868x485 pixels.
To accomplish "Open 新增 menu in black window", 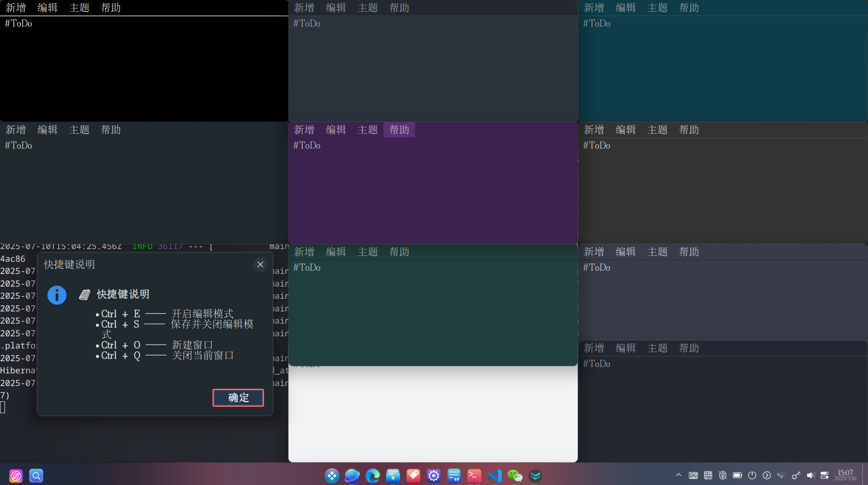I will pos(16,8).
